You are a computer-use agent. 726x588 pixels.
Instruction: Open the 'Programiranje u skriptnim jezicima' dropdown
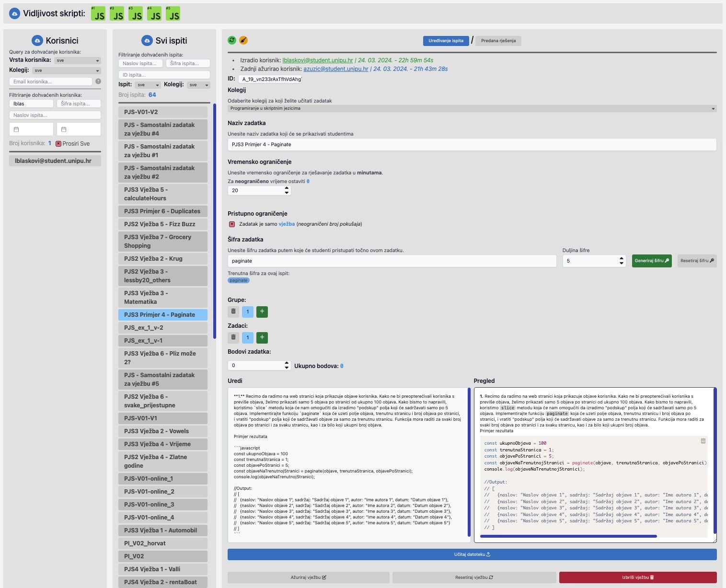click(x=472, y=108)
